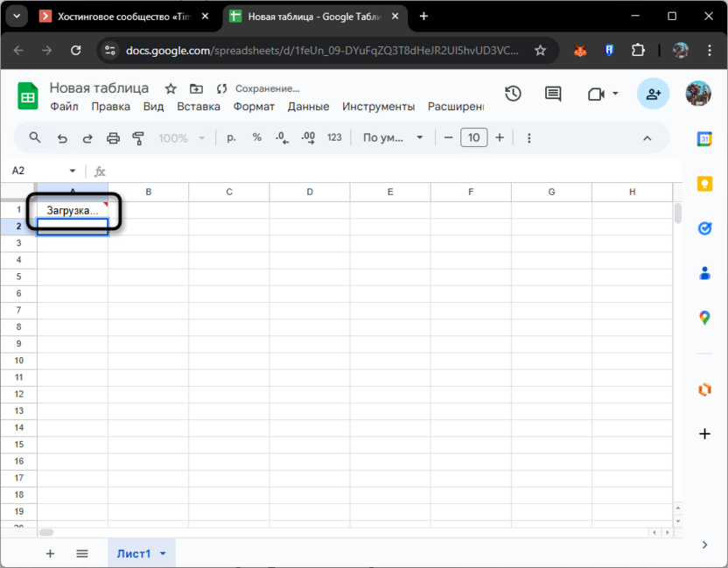728x568 pixels.
Task: Decrease font size minus button
Action: (448, 137)
